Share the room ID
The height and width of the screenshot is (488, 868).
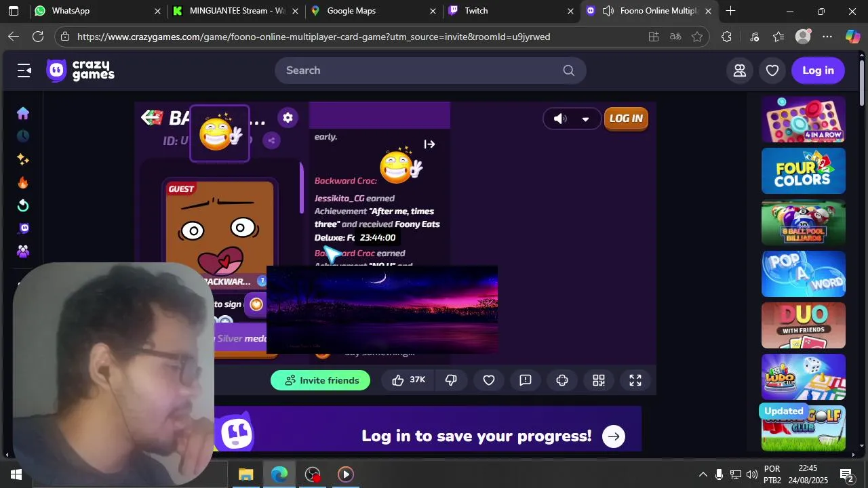coord(271,141)
